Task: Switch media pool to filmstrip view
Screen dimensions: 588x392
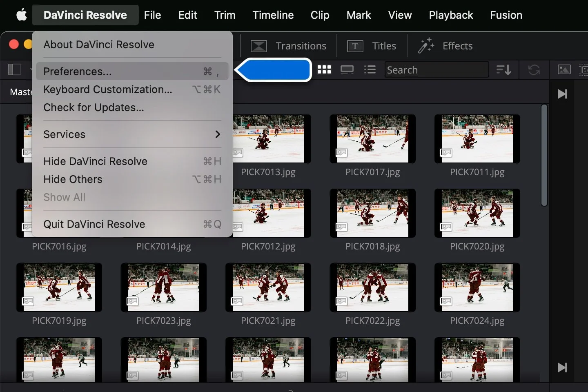Action: point(347,70)
